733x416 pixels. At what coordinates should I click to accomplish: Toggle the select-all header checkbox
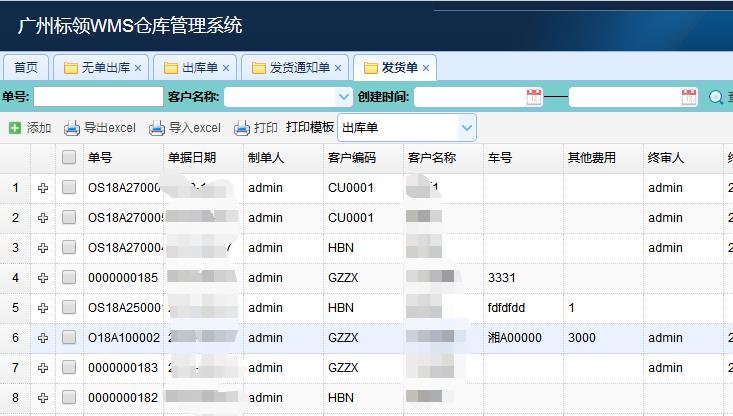click(x=69, y=157)
